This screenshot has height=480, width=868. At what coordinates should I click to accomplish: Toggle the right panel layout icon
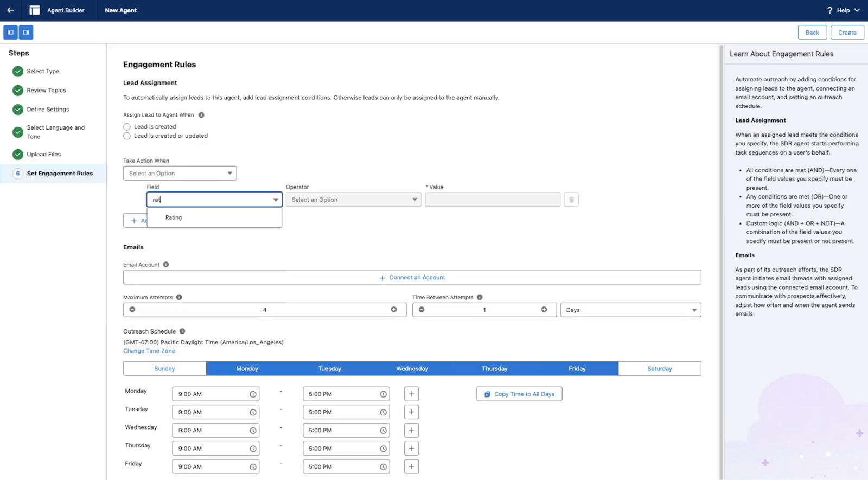[x=26, y=33]
